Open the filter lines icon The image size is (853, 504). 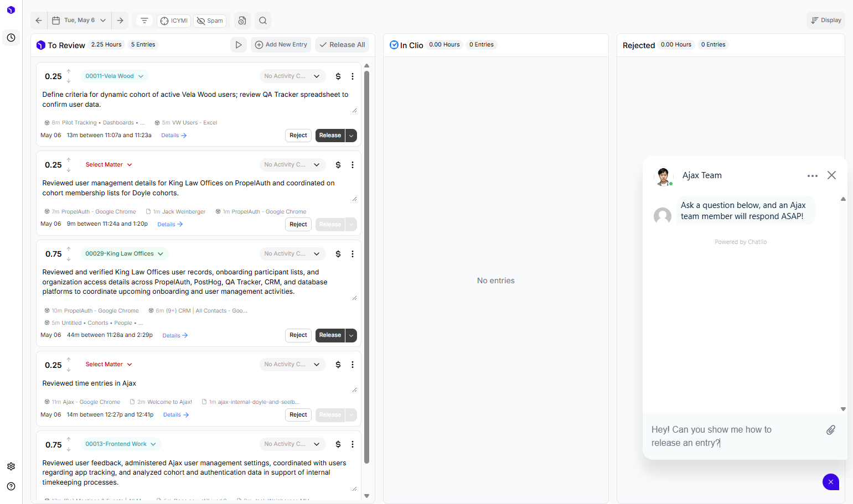[x=144, y=20]
